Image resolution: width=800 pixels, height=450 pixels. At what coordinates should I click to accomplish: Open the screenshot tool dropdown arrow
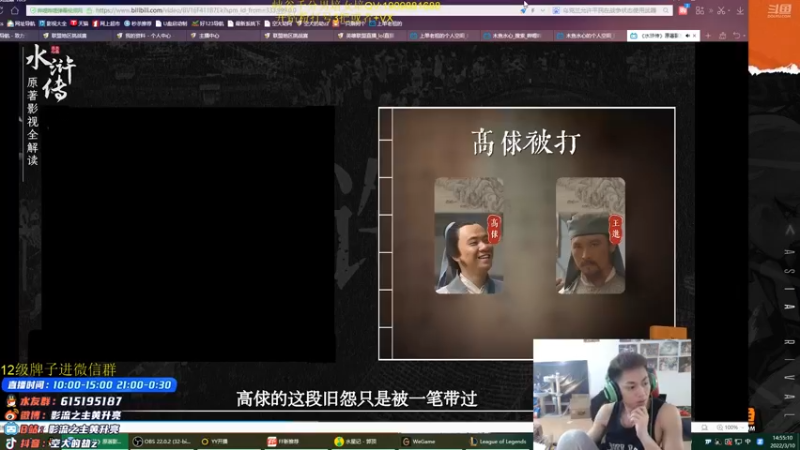pyautogui.click(x=730, y=10)
